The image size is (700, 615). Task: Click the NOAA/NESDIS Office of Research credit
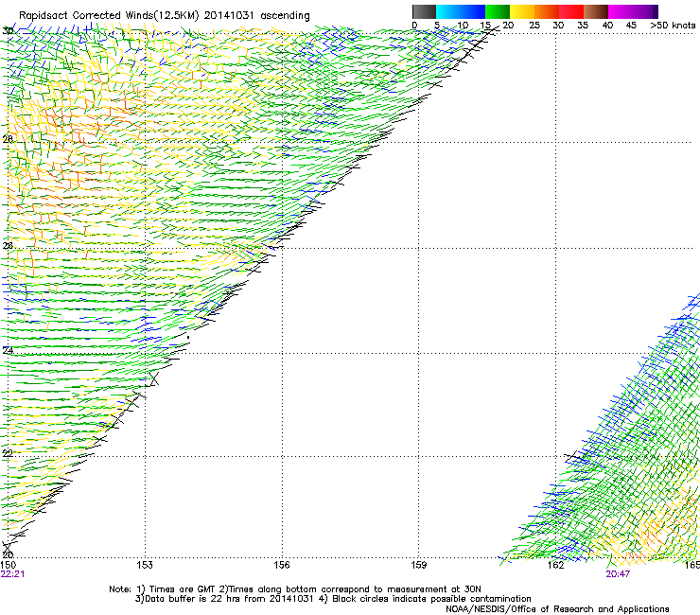click(557, 609)
